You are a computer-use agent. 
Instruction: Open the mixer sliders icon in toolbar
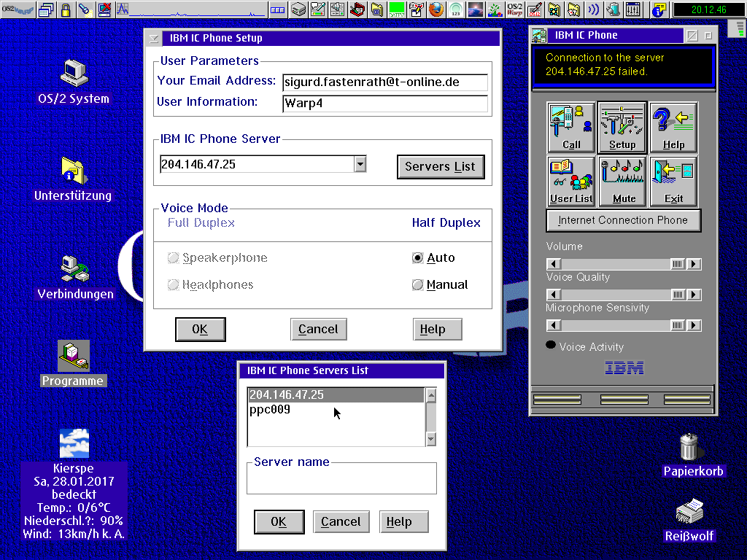click(x=632, y=9)
